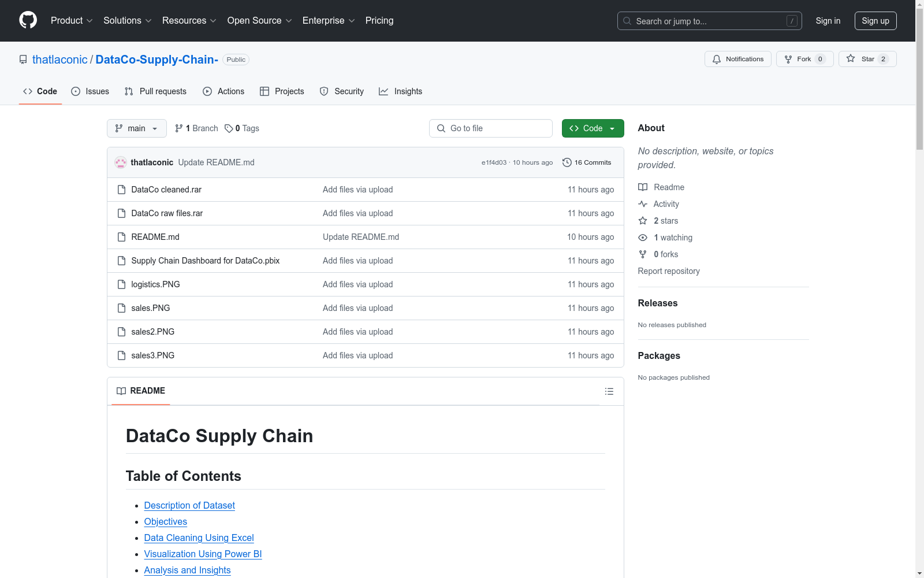View the 16 Commits history
924x578 pixels.
[587, 162]
